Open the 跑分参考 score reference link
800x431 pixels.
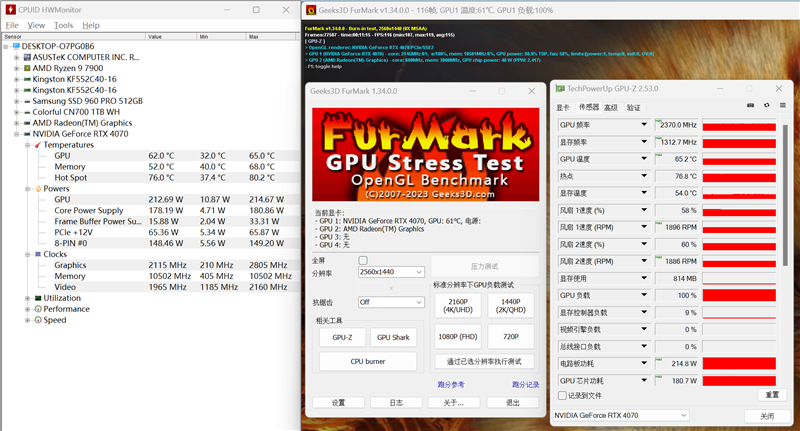tap(451, 384)
